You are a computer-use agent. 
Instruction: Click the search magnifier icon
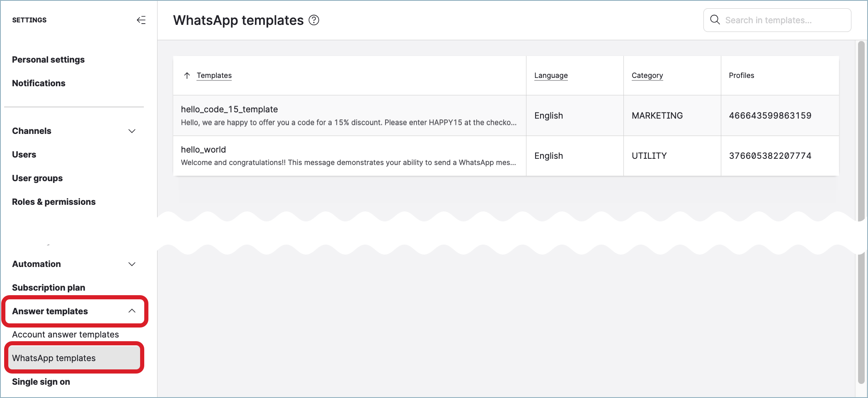pyautogui.click(x=715, y=19)
